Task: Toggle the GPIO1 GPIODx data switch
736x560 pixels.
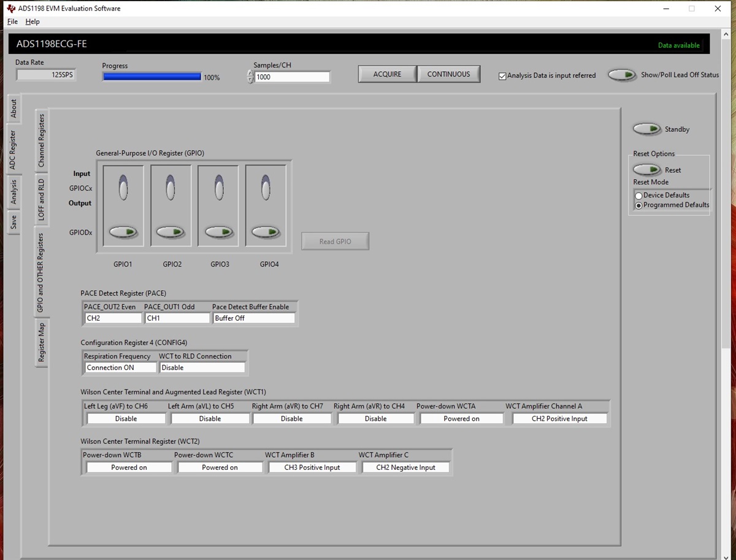Action: pos(123,232)
